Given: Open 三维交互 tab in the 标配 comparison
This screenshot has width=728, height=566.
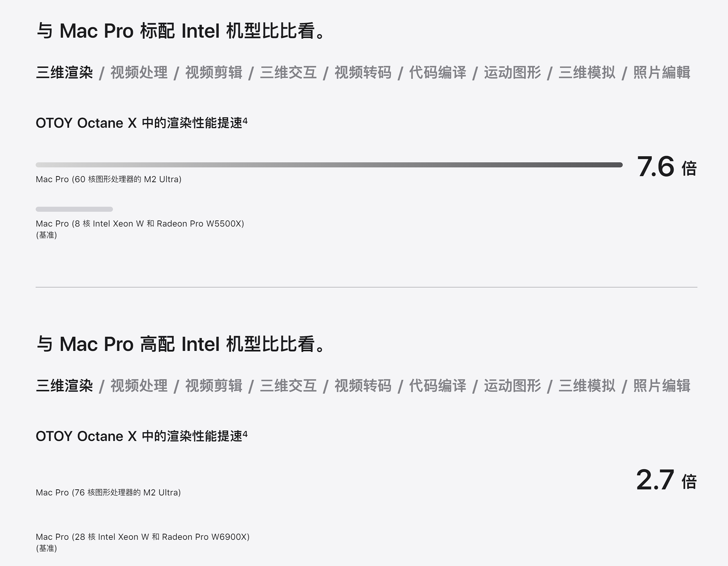Looking at the screenshot, I should tap(289, 73).
